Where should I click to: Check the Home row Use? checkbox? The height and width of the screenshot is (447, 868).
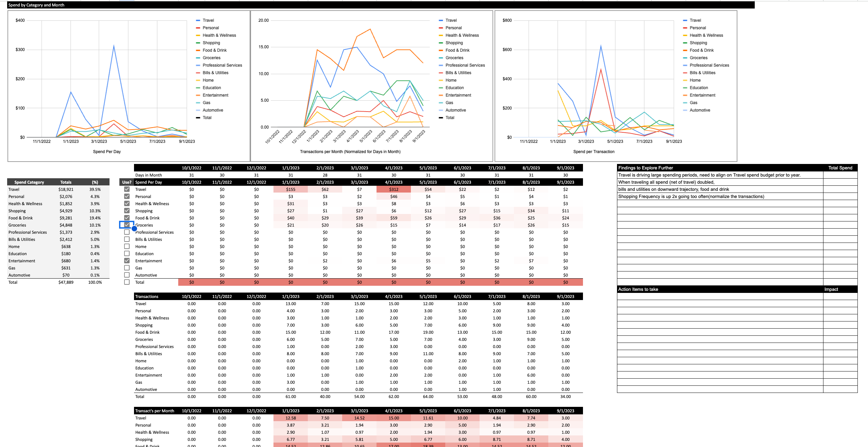127,246
